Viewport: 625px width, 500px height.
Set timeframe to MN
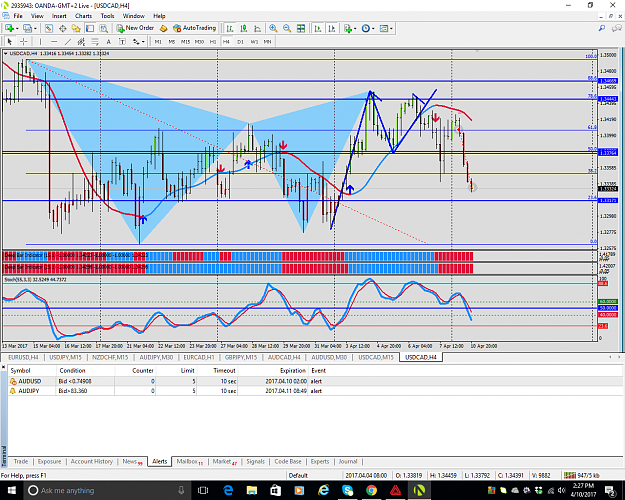coord(267,41)
